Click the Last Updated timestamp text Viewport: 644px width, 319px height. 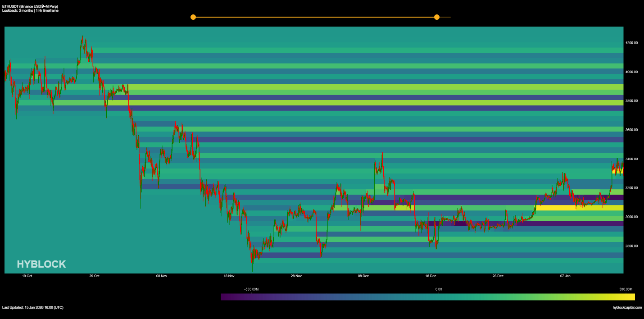[x=33, y=307]
